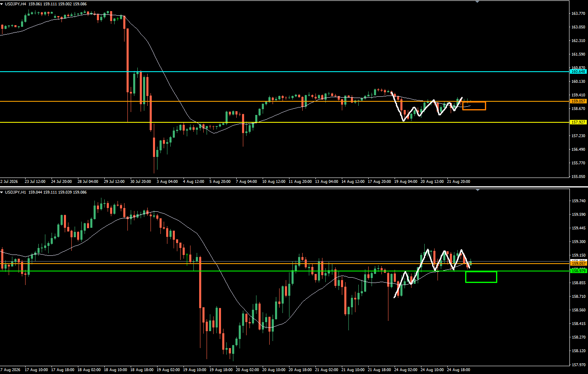
Task: Click the 3 Aug 04:00 label on H4 time axis
Action: [167, 182]
